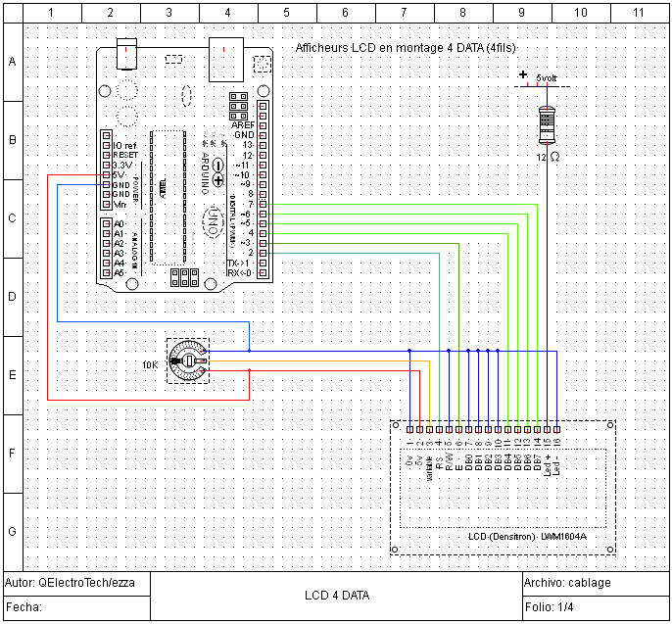The height and width of the screenshot is (624, 672).
Task: Click column header 6
Action: pos(346,13)
